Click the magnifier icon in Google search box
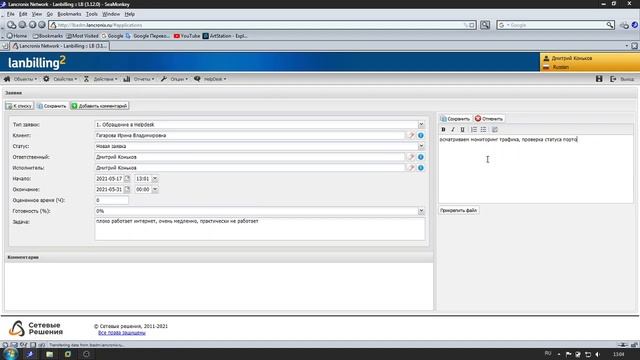The height and width of the screenshot is (360, 640). (x=610, y=25)
